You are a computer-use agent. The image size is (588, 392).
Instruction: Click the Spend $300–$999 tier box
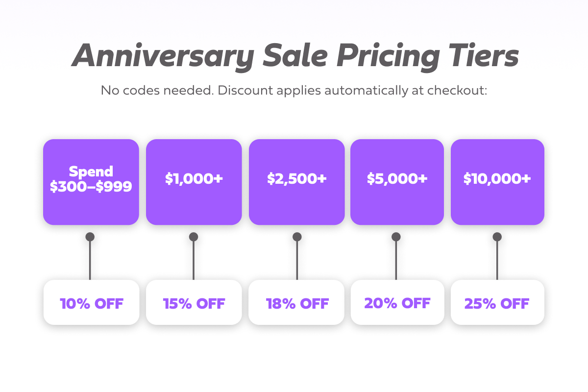(x=91, y=182)
